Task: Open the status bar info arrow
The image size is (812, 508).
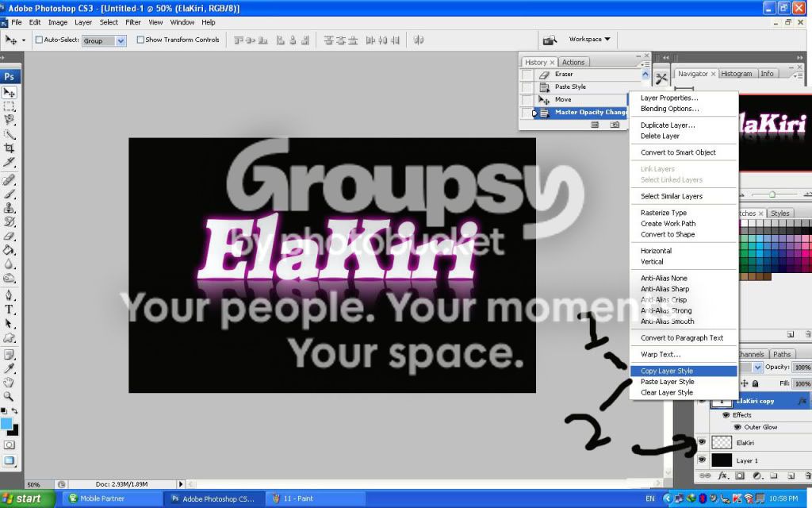Action: pos(181,484)
